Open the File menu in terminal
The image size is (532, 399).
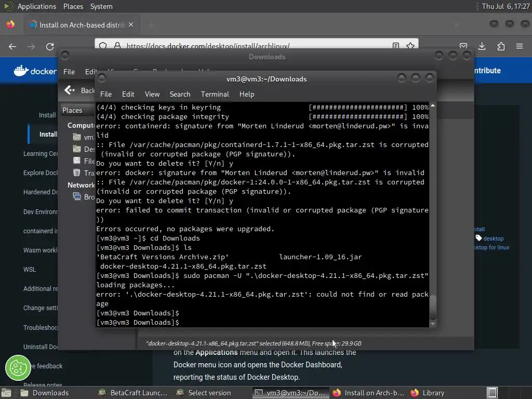coord(106,94)
